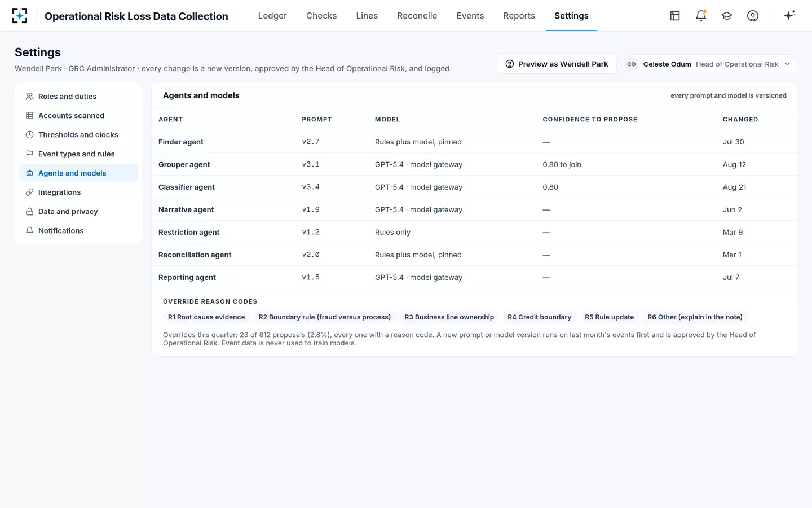
Task: Click the CO avatar badge
Action: coord(632,64)
